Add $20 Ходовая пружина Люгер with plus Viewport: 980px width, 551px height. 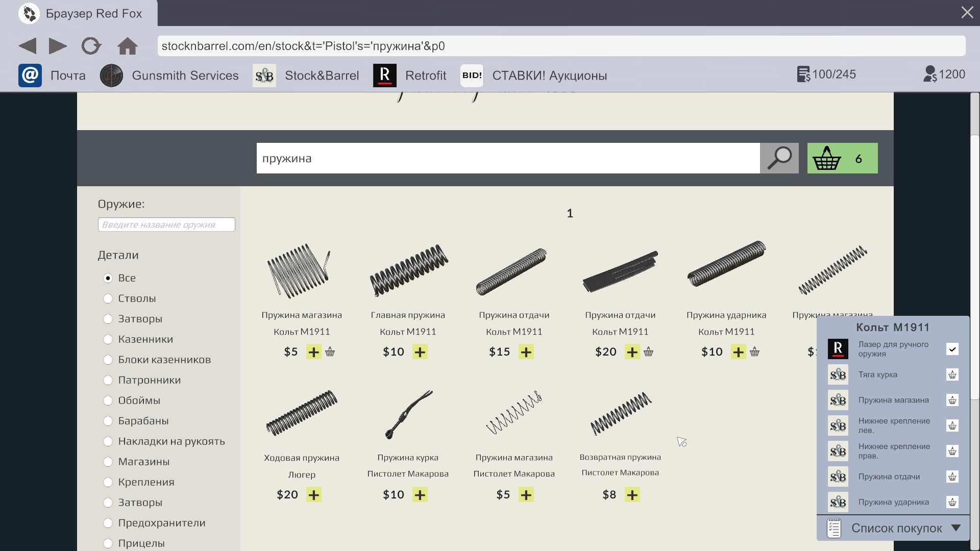tap(314, 495)
